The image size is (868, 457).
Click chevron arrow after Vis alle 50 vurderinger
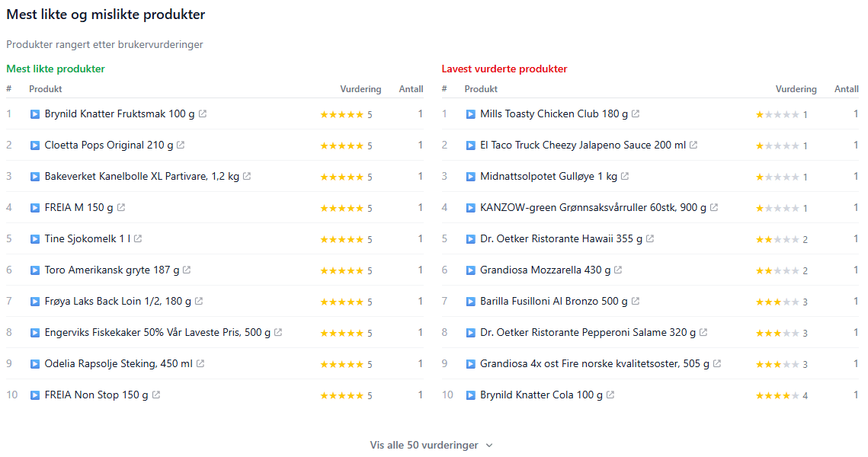489,446
